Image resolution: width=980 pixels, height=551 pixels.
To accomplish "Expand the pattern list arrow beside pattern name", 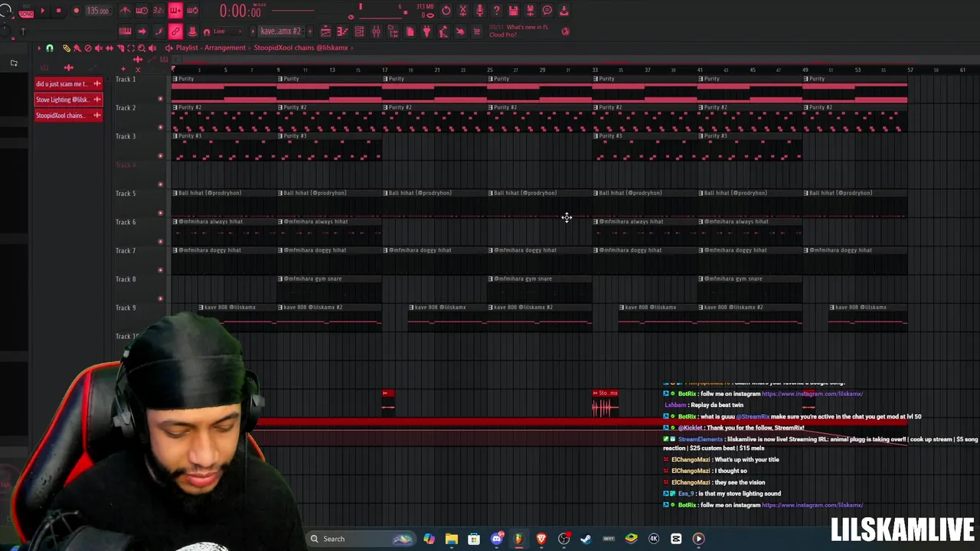I will [x=253, y=31].
